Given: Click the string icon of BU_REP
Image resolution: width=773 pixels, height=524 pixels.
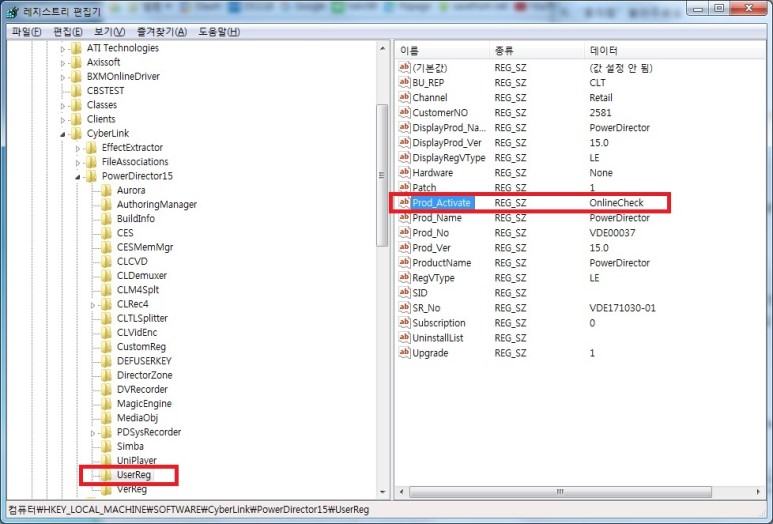Looking at the screenshot, I should point(404,82).
